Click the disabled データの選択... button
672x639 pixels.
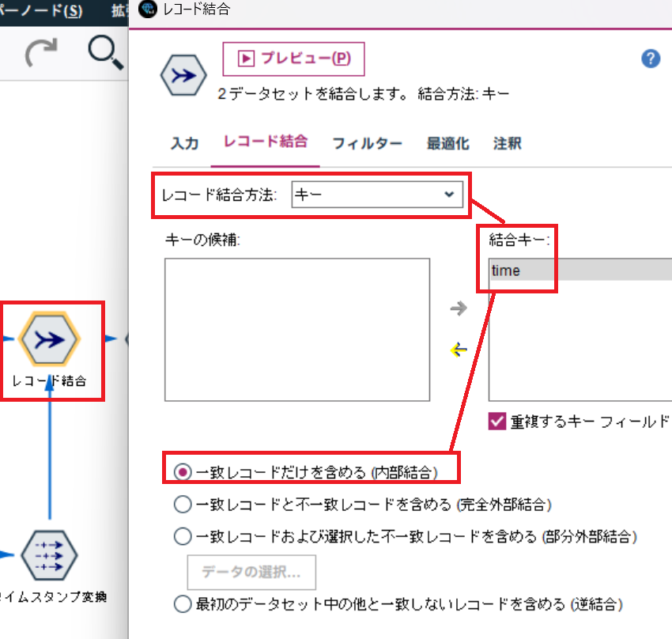[x=251, y=572]
